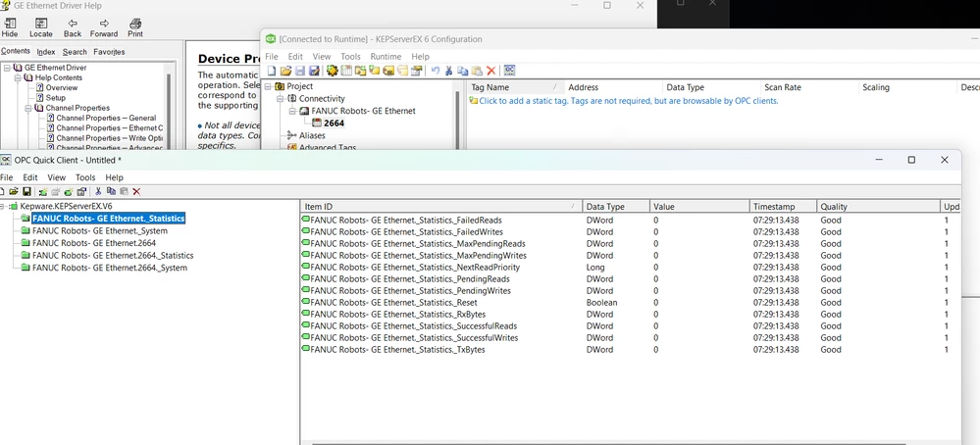Sort by Item ID column header
The image size is (980, 445).
point(441,206)
